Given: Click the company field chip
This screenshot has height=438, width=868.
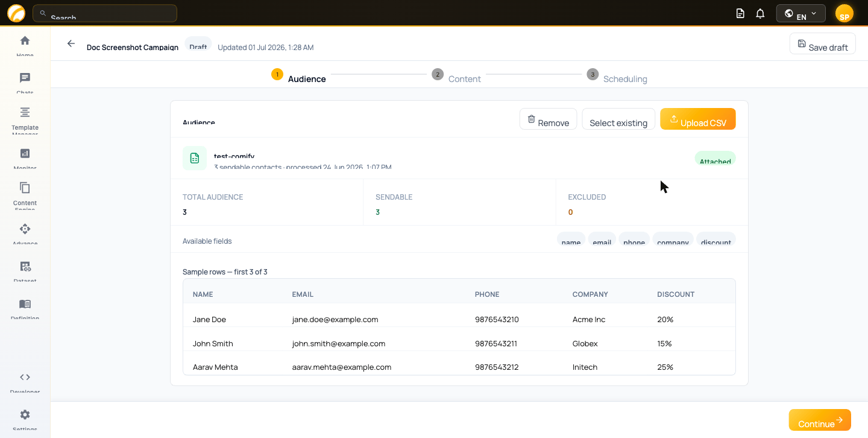Looking at the screenshot, I should pyautogui.click(x=673, y=240).
